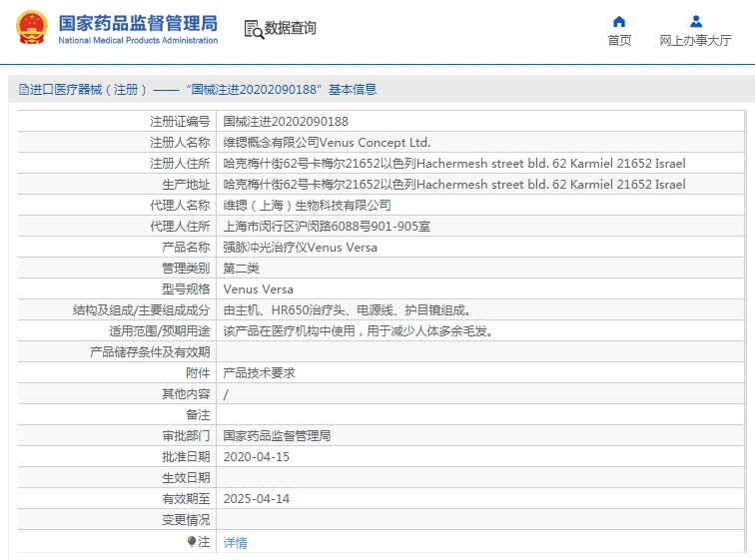Viewport: 755px width, 560px height.
Task: Click the 备注 row label
Action: point(198,414)
